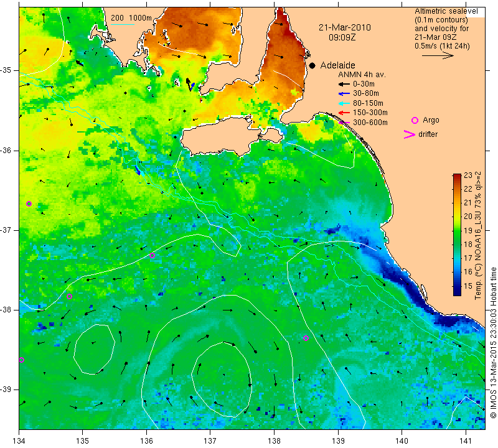Click the cyan 200/1000m isobath legend line

click(x=123, y=24)
